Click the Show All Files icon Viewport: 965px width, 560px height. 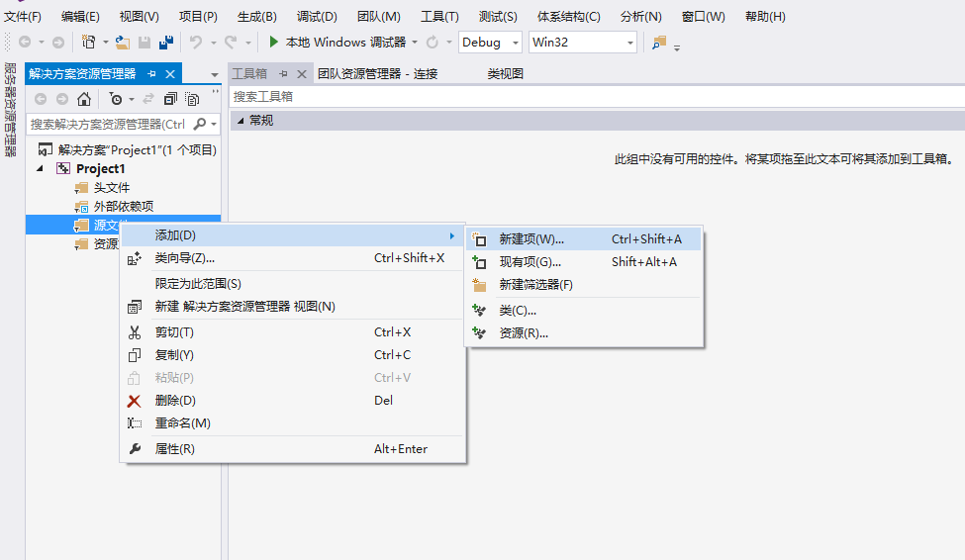tap(193, 99)
